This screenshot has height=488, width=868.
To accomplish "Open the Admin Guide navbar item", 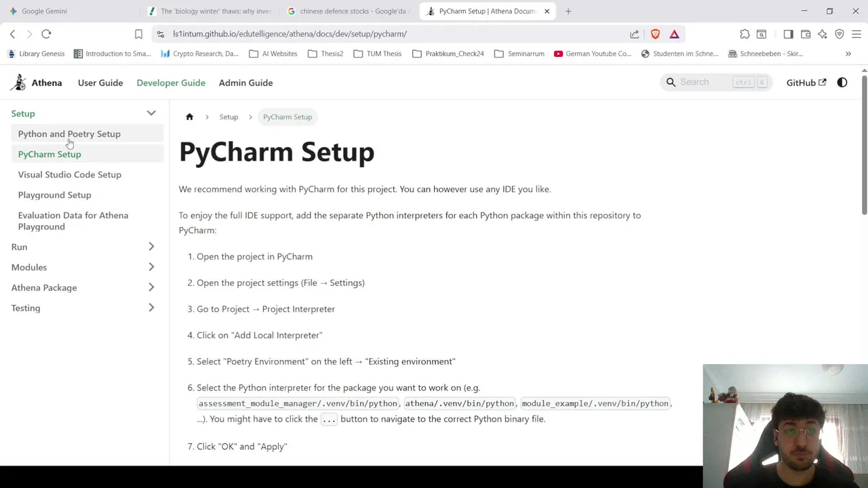I will (245, 83).
